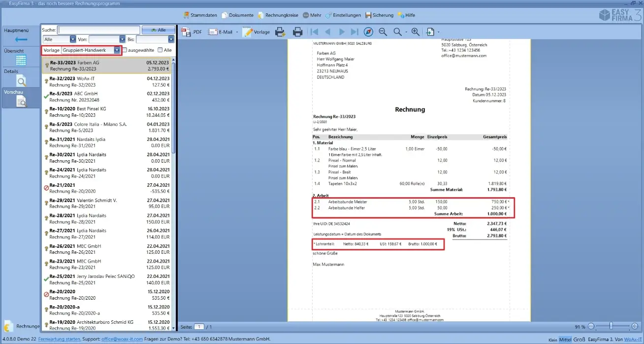Open the Übersicht grid view
Viewport: 644px width, 344px height.
pos(21,60)
